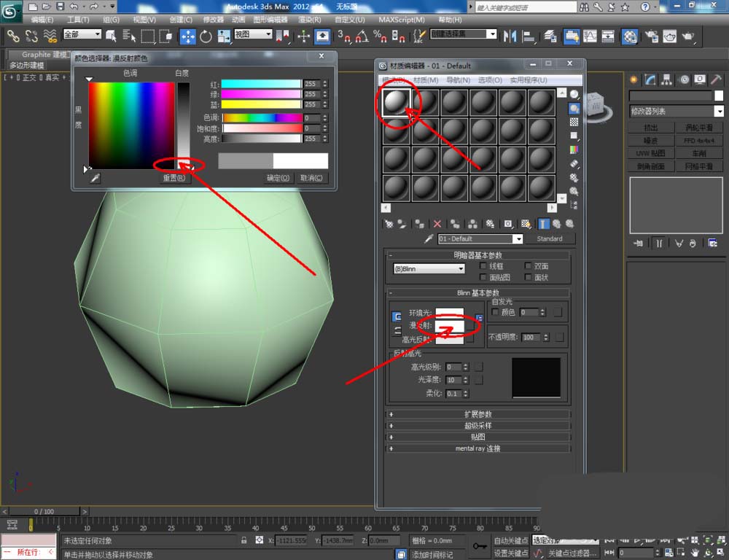Toggle Backlight icon beside sample slots

point(574,109)
